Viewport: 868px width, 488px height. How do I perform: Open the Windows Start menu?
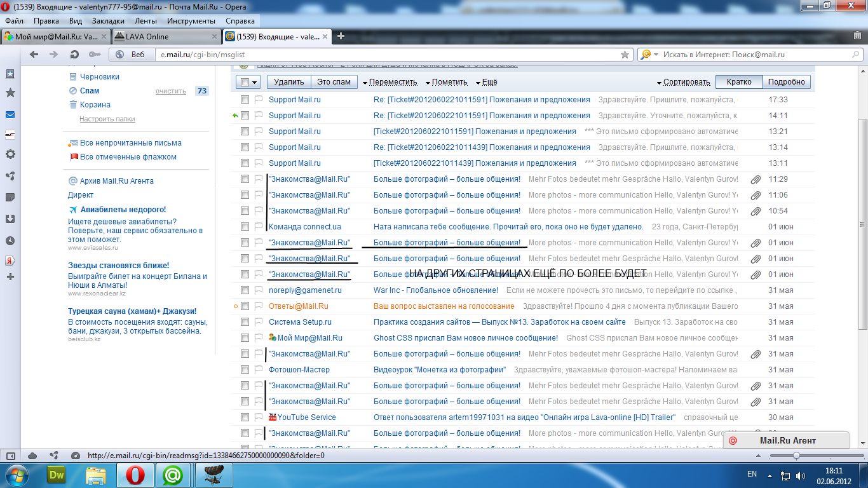[x=18, y=475]
